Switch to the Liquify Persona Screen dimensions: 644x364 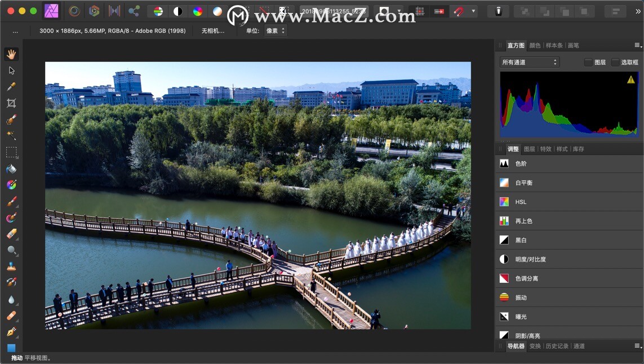point(74,11)
